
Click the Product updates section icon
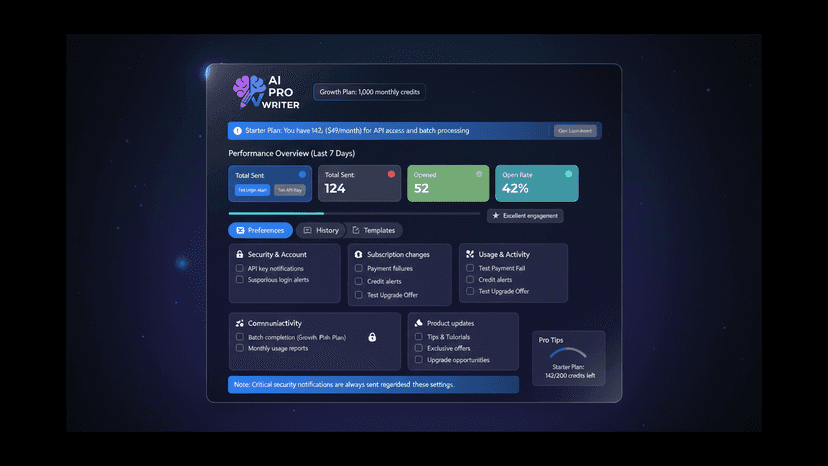pyautogui.click(x=418, y=323)
